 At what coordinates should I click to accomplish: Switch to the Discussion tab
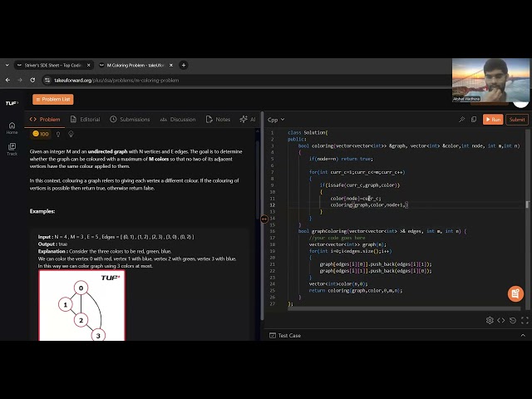(178, 120)
